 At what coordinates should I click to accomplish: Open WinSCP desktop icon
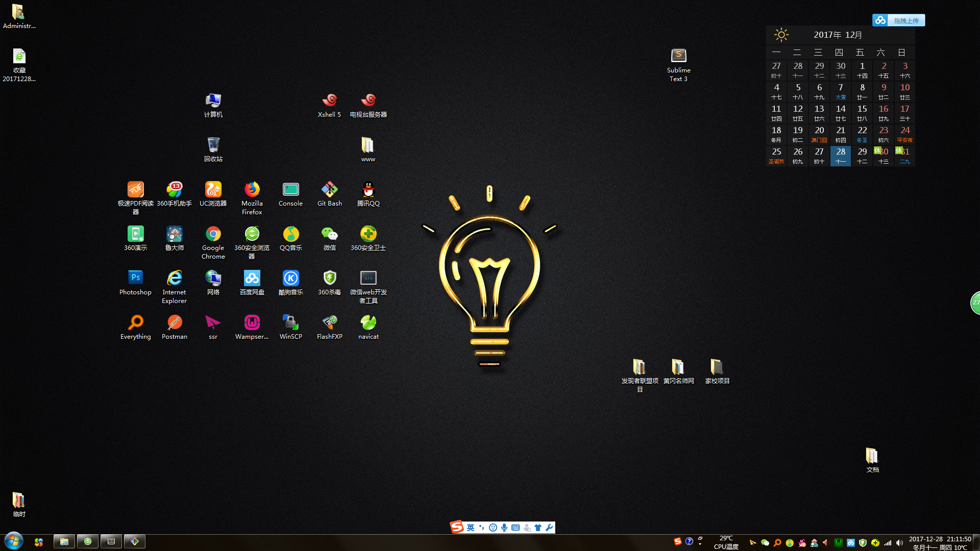(290, 327)
